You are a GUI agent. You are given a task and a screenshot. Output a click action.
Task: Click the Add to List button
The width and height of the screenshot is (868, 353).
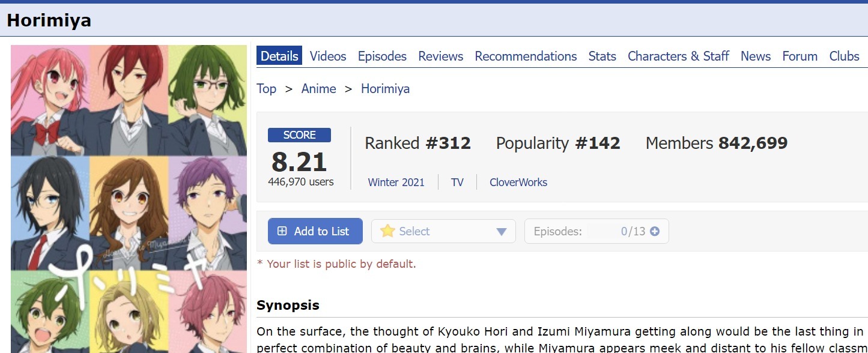click(x=315, y=231)
